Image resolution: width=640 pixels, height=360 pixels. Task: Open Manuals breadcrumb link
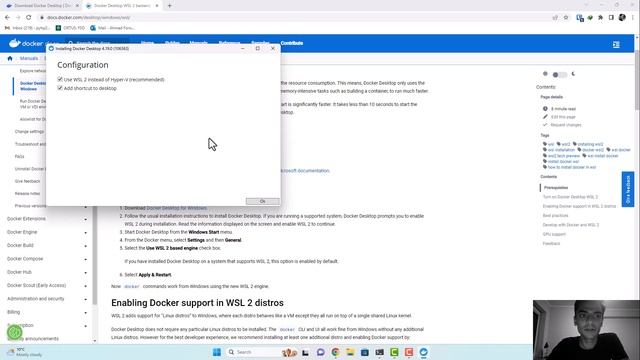pyautogui.click(x=29, y=58)
